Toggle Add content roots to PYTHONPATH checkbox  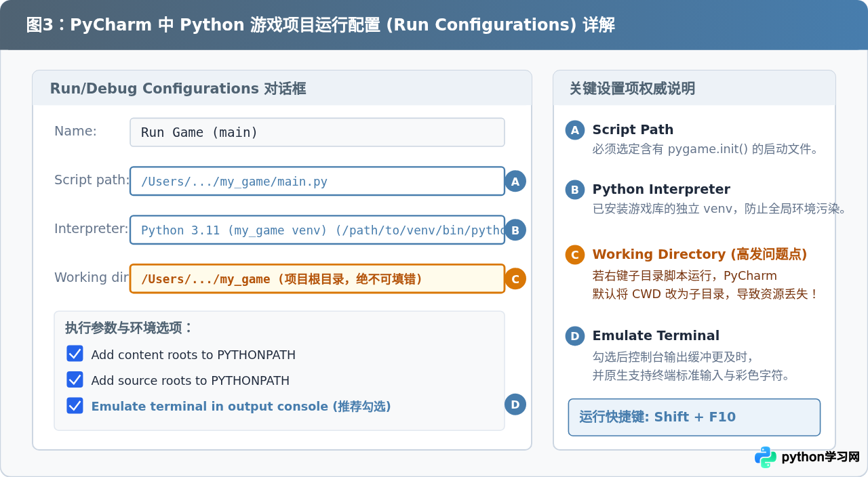pos(75,354)
